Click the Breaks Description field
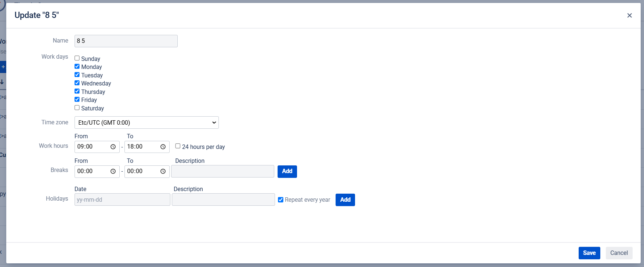This screenshot has width=644, height=267. tap(222, 171)
